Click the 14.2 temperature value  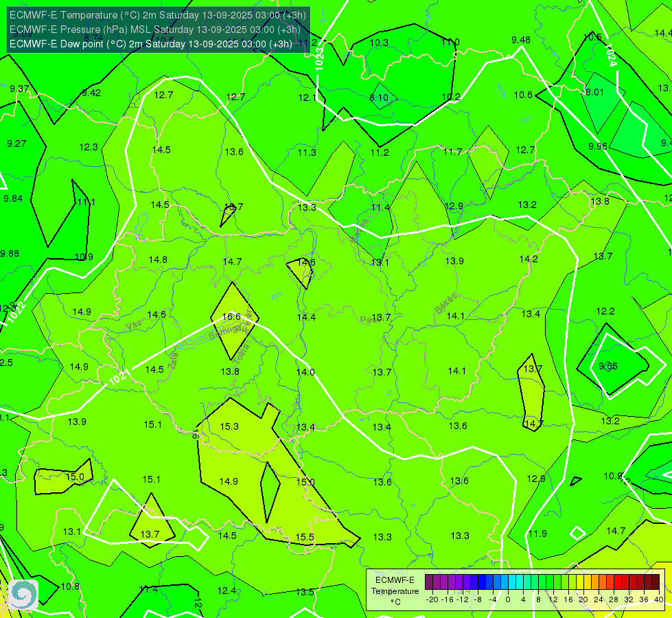pyautogui.click(x=529, y=259)
